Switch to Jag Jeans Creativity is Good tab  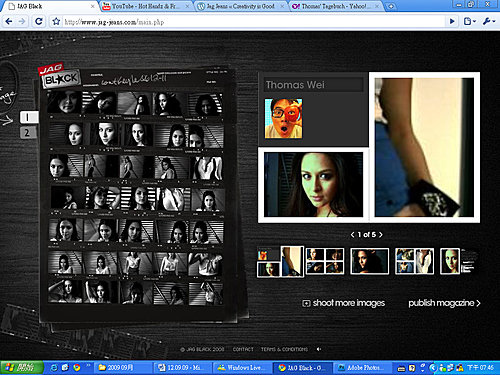point(241,6)
